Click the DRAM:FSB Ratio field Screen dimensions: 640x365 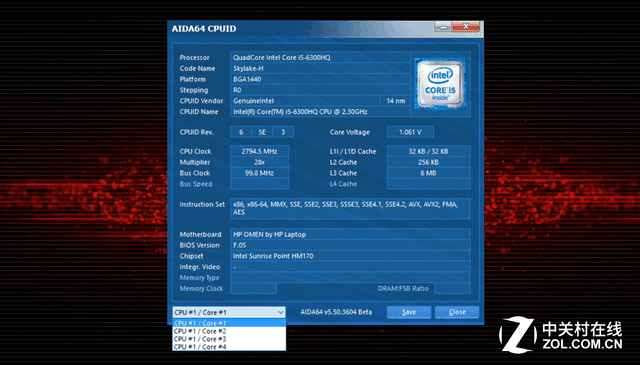452,289
